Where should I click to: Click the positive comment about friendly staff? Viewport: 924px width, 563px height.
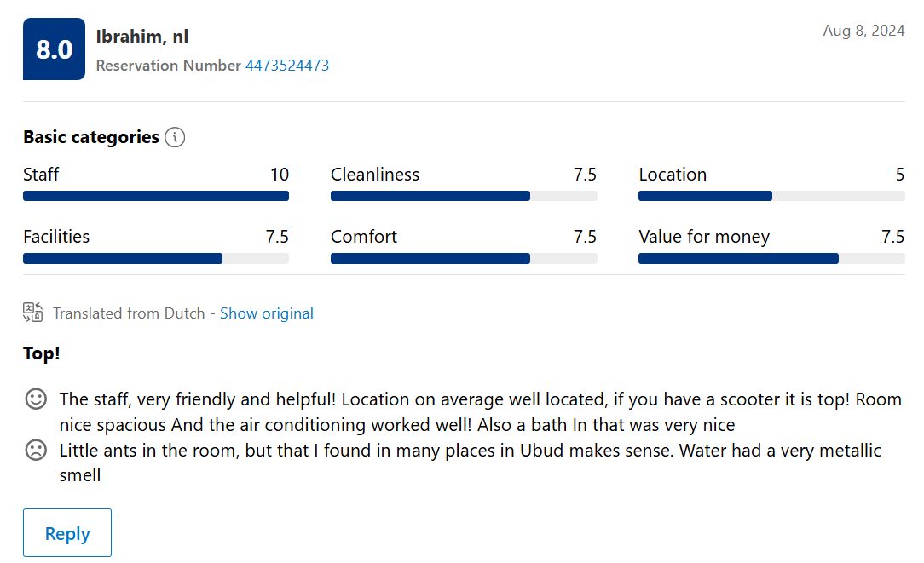click(480, 411)
